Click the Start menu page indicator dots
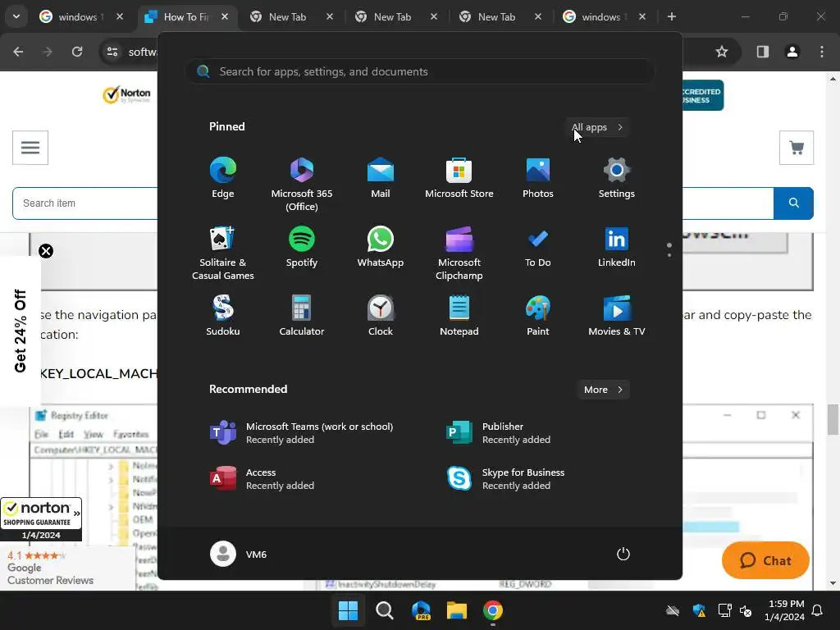 click(669, 249)
